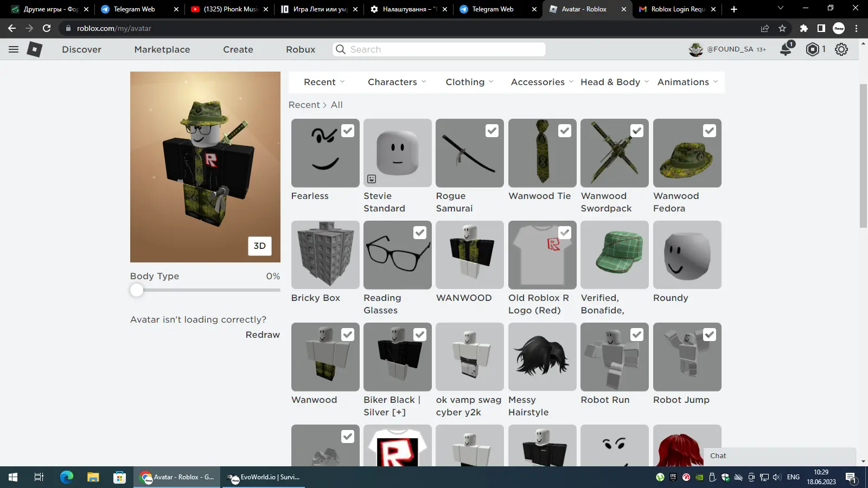
Task: Open the Robux page
Action: tap(301, 49)
